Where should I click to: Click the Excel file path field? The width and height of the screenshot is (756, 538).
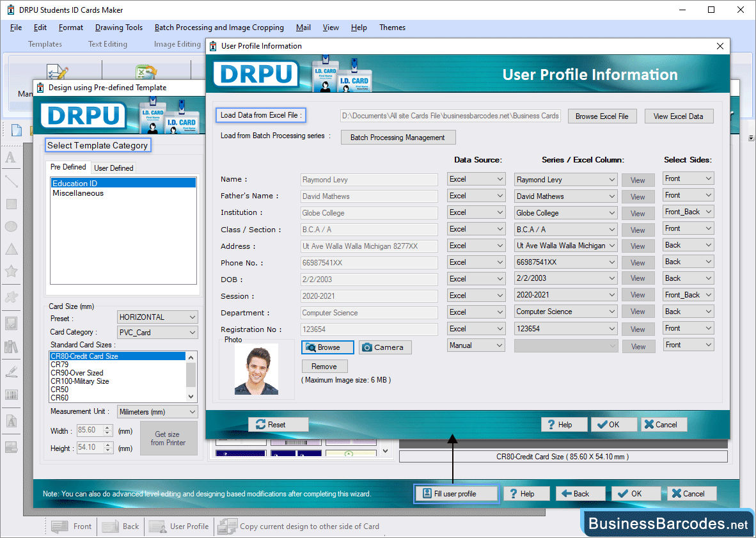click(x=450, y=116)
